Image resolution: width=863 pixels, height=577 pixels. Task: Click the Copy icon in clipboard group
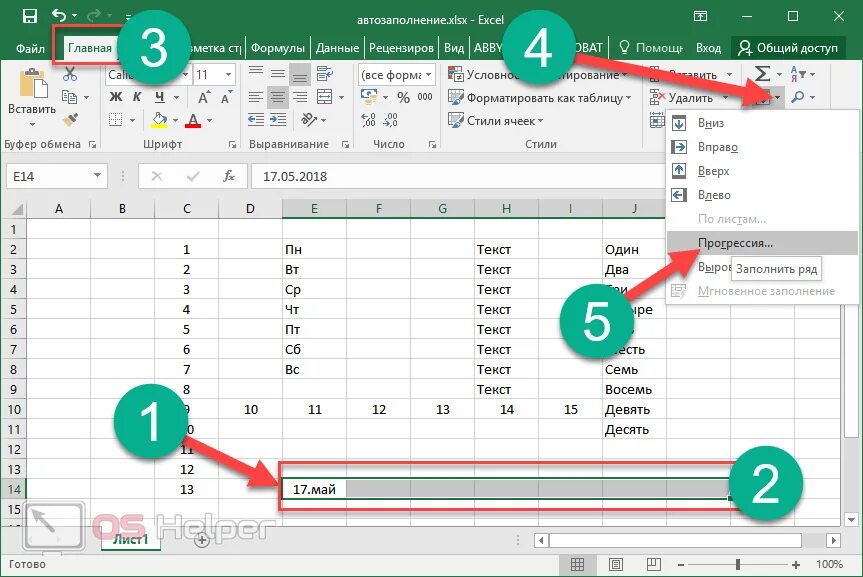click(69, 97)
